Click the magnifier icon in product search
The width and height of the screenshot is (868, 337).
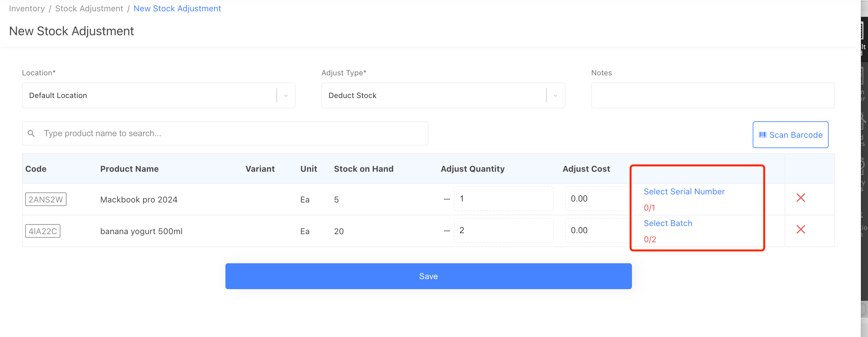[x=31, y=134]
